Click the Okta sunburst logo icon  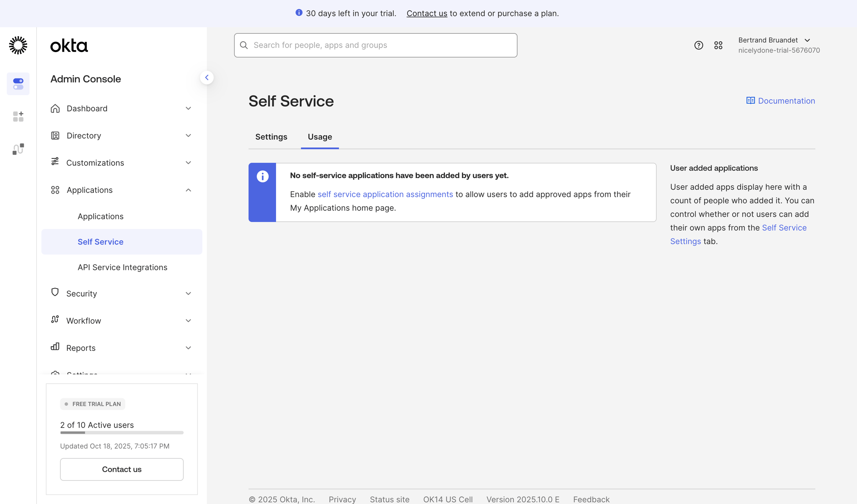pyautogui.click(x=18, y=45)
